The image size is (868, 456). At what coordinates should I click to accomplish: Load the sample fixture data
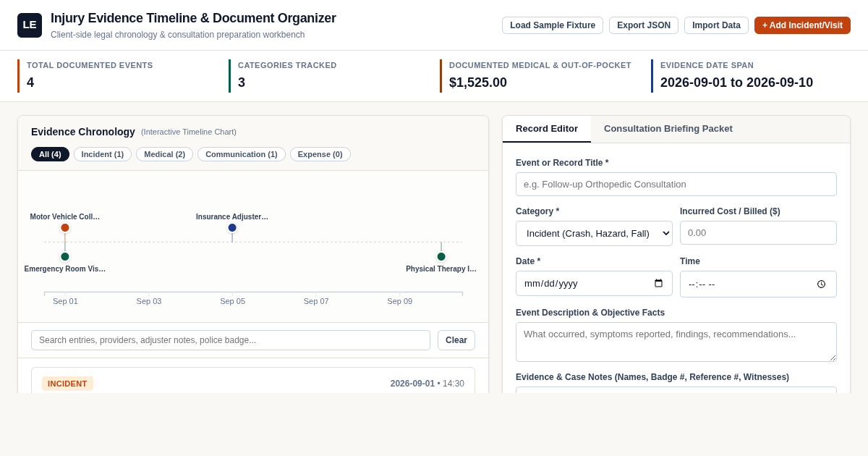click(x=553, y=25)
